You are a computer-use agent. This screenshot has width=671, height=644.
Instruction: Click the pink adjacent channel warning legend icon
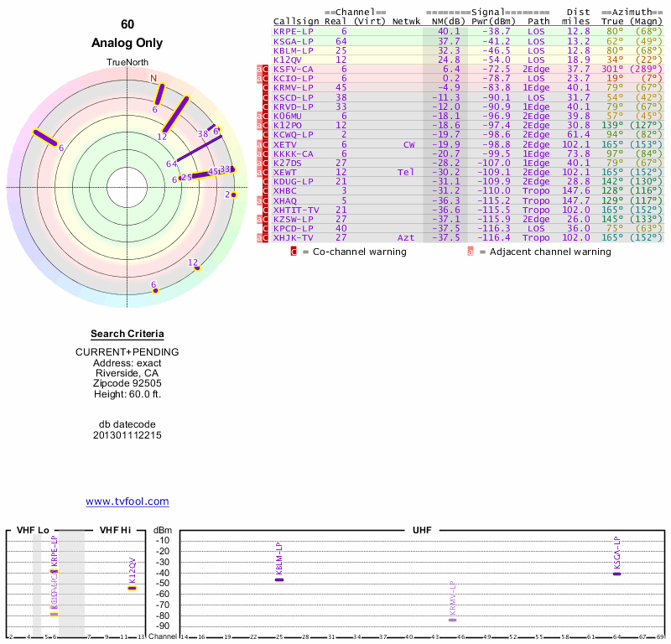pyautogui.click(x=470, y=251)
